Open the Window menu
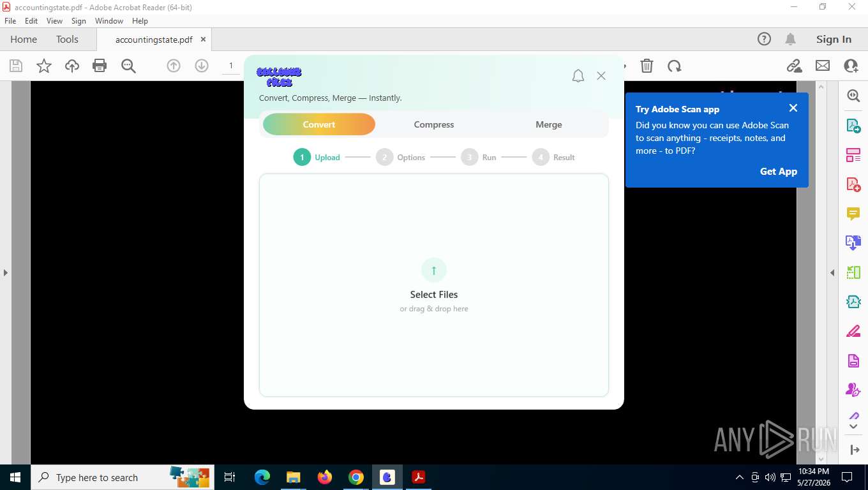 coord(109,21)
